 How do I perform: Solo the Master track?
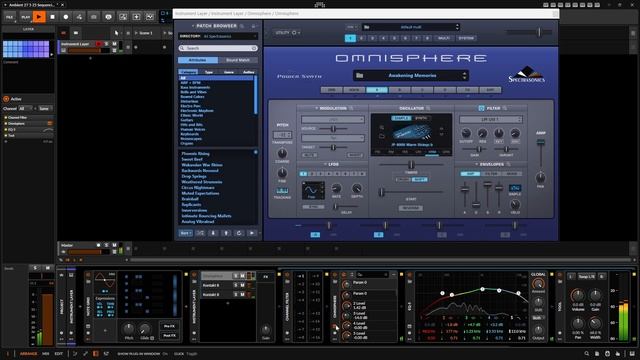pos(107,245)
